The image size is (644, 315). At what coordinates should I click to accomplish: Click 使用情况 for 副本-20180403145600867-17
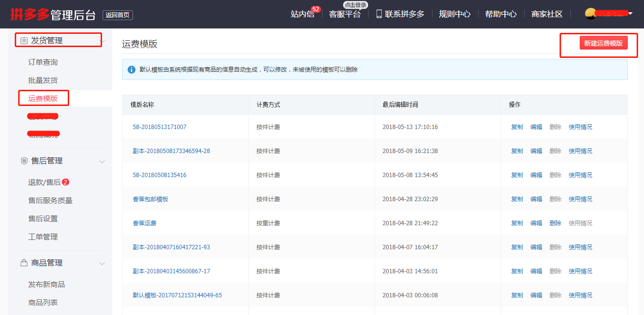pos(580,271)
